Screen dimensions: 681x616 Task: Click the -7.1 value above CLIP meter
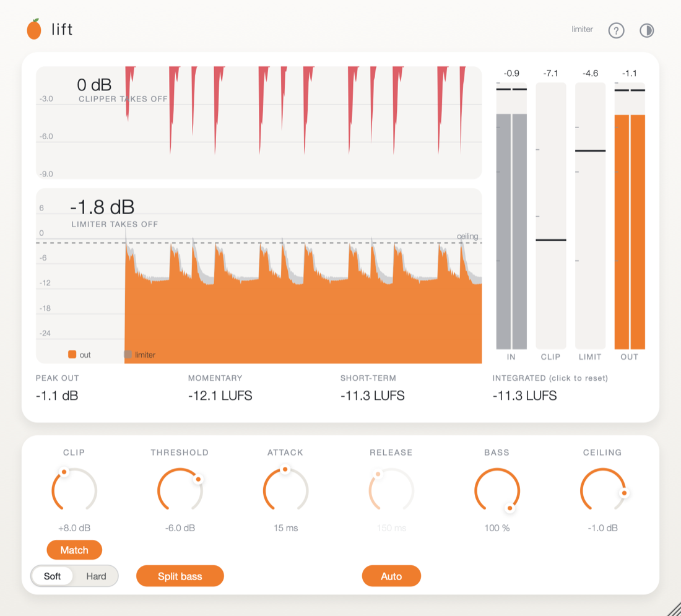(x=551, y=74)
